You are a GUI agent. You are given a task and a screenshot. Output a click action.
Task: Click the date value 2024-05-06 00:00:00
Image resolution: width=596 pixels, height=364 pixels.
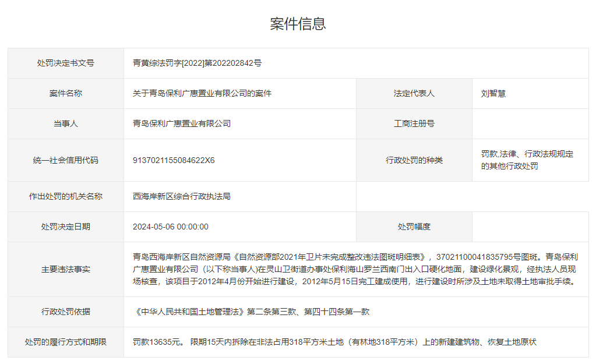171,227
